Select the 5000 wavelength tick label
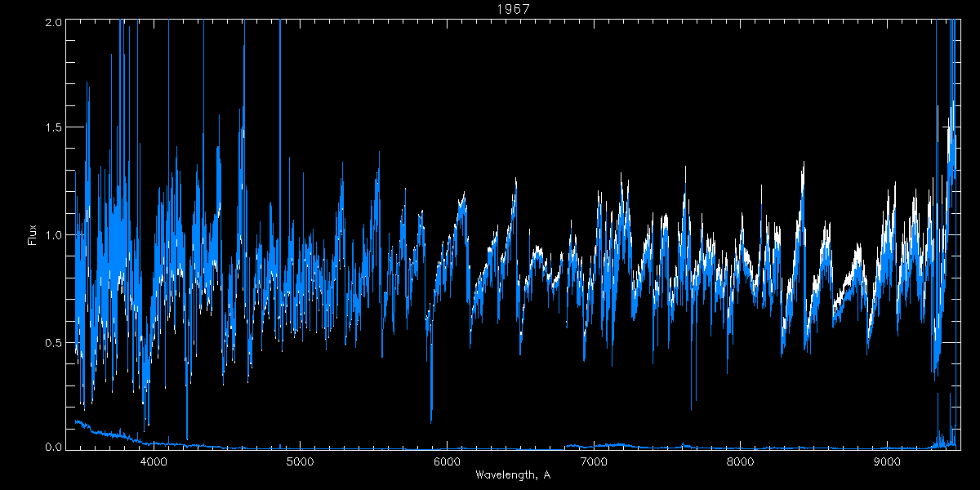 click(x=301, y=461)
